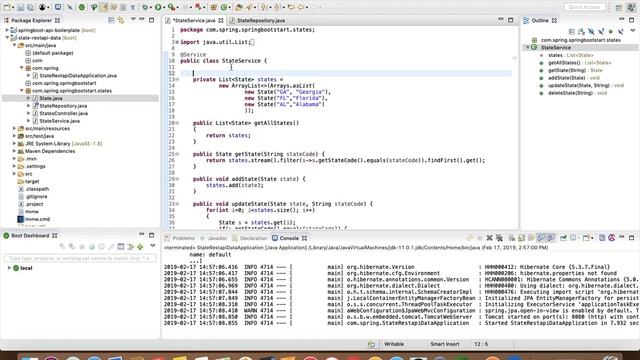Click Smart Insert in status bar
The width and height of the screenshot is (640, 360).
444,344
